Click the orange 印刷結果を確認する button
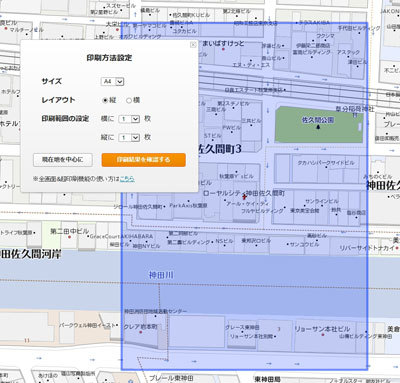Viewport: 400px width, 383px height. [144, 160]
